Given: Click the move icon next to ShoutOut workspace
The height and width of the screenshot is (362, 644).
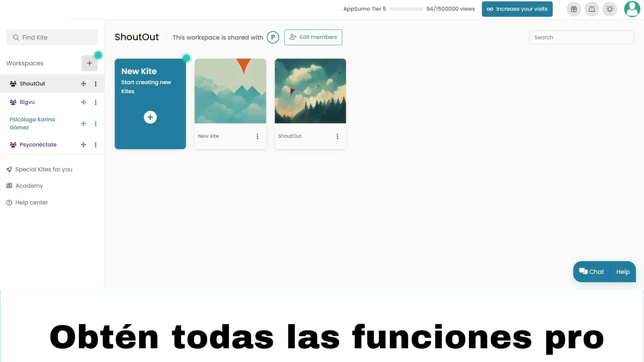Looking at the screenshot, I should (84, 84).
